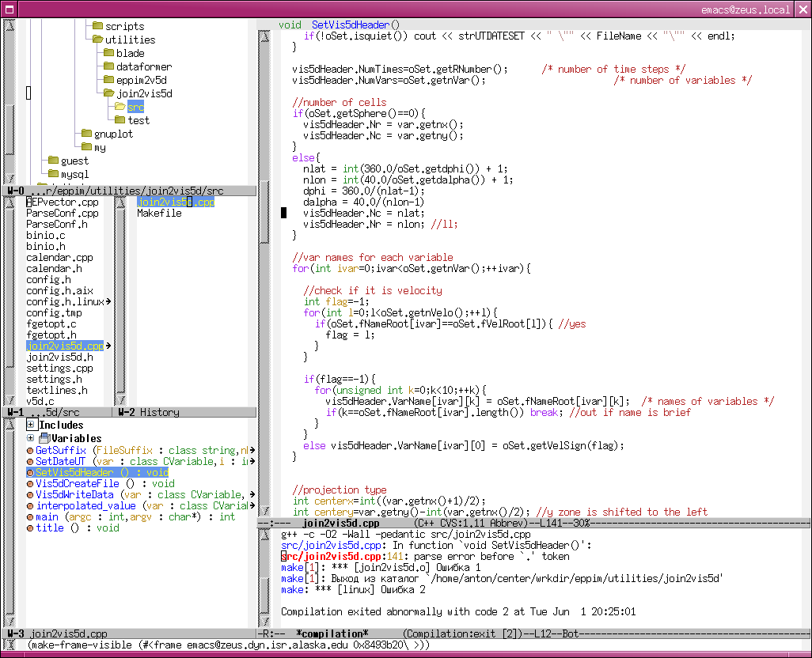Click the bullet icon beside GetSuffix method

[x=30, y=451]
